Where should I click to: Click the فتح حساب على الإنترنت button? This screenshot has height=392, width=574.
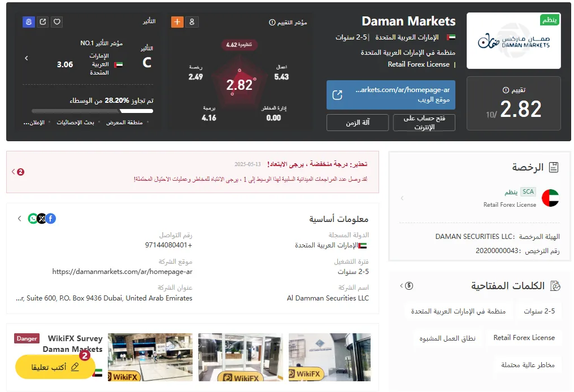pos(424,123)
